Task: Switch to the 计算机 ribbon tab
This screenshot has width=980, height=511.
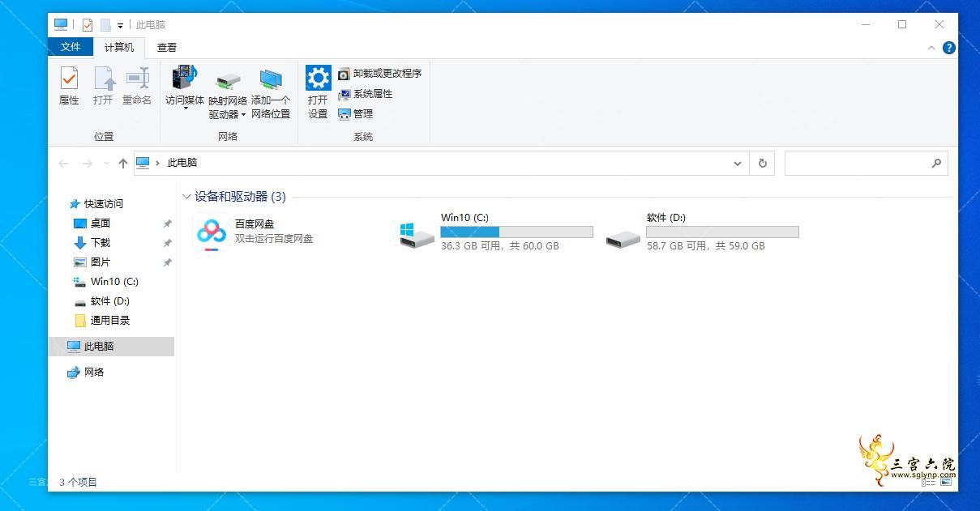Action: point(119,47)
